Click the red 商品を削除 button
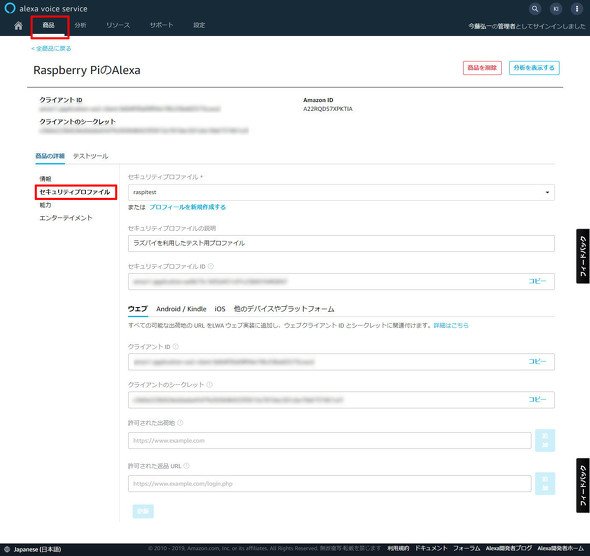 (482, 68)
